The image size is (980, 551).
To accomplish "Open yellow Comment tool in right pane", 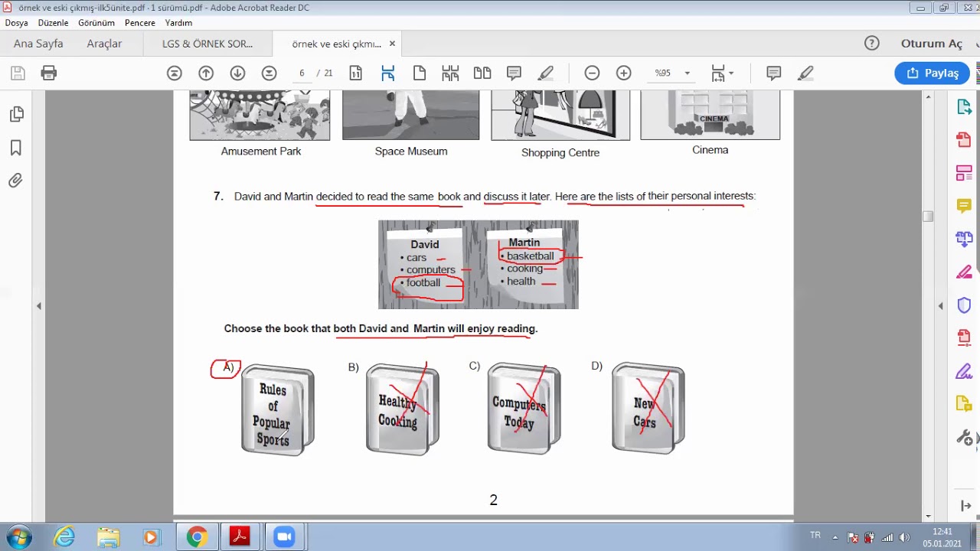I will coord(964,206).
